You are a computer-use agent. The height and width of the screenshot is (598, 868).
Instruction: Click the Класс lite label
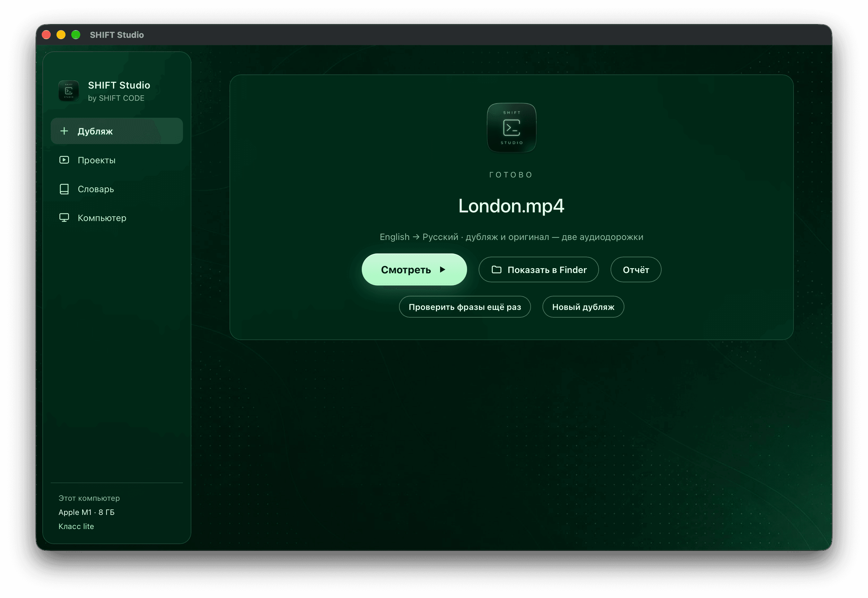76,526
